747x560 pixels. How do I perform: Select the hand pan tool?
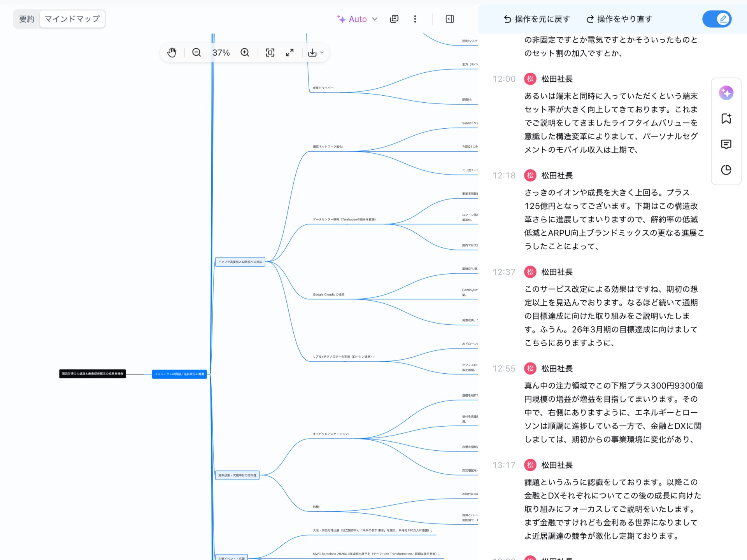(x=172, y=52)
